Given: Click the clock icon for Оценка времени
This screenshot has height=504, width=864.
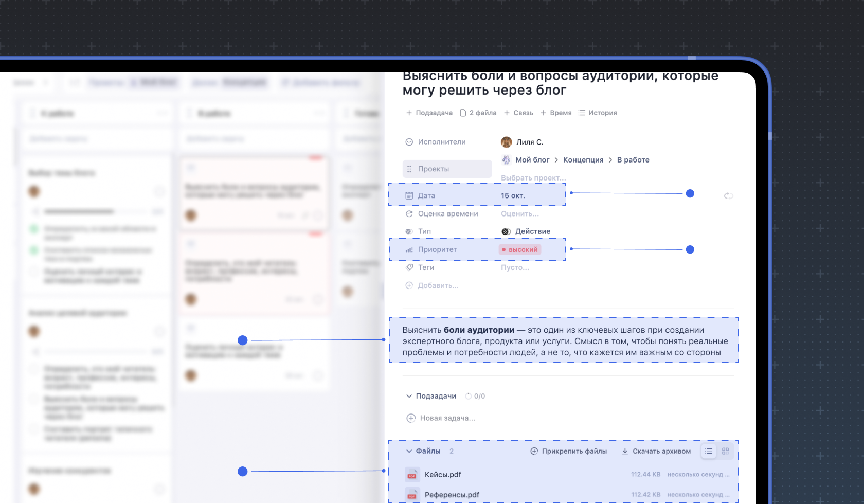Looking at the screenshot, I should (409, 213).
